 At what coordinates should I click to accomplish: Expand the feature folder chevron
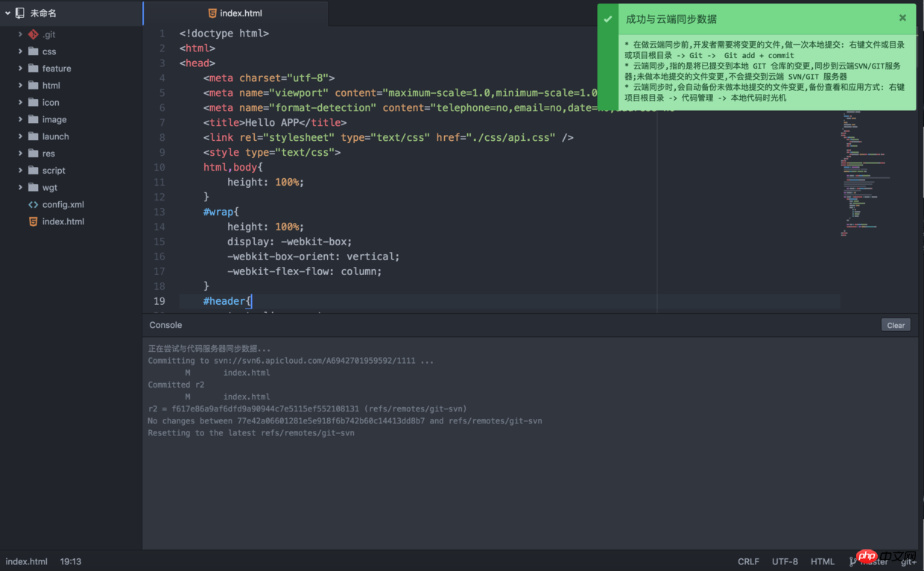20,69
